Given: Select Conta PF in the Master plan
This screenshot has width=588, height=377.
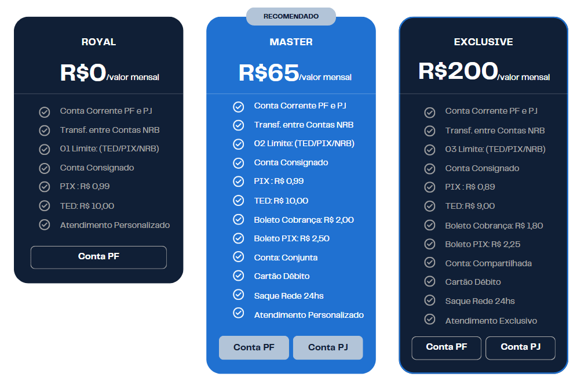Looking at the screenshot, I should point(254,347).
